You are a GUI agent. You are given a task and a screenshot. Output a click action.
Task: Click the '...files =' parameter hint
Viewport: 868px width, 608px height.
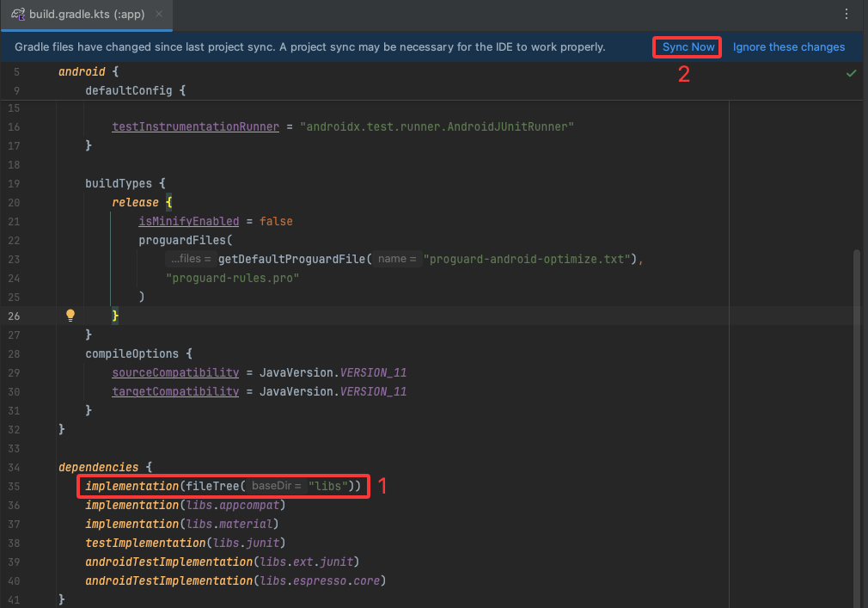point(190,259)
